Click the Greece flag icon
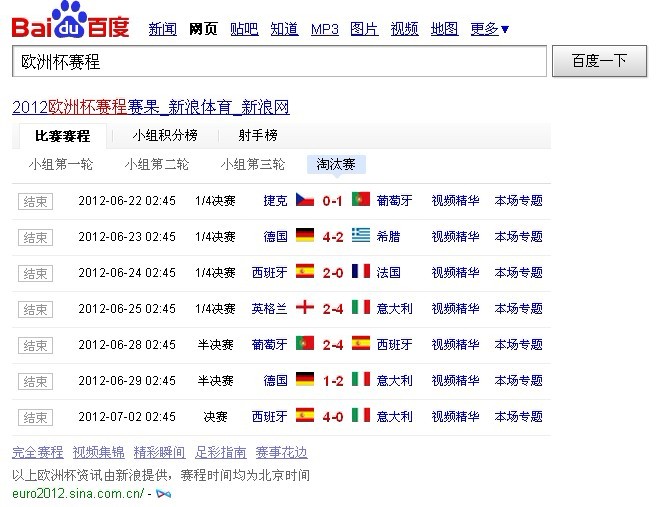 tap(360, 236)
